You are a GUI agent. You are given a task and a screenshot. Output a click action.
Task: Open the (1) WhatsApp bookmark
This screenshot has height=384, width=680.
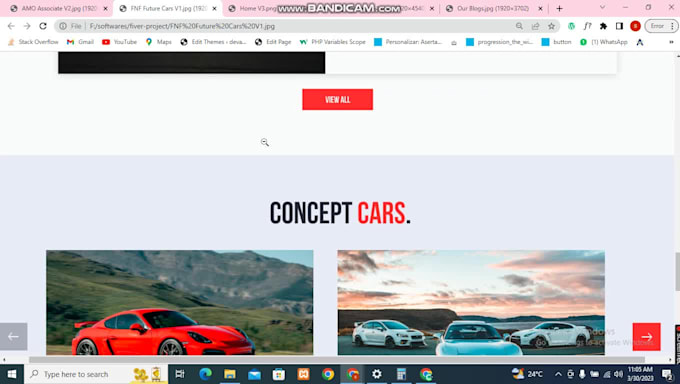point(604,42)
